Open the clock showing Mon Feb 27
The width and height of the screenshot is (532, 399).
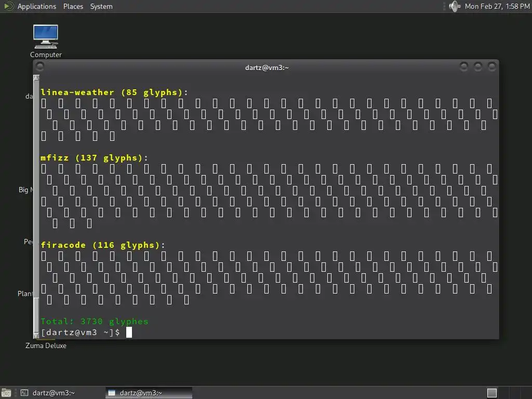pyautogui.click(x=497, y=6)
